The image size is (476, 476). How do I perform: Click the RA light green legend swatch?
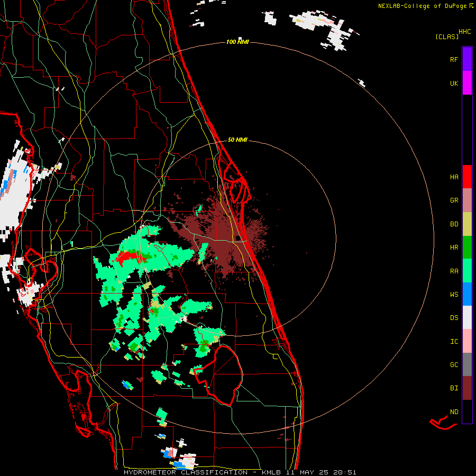pyautogui.click(x=467, y=271)
